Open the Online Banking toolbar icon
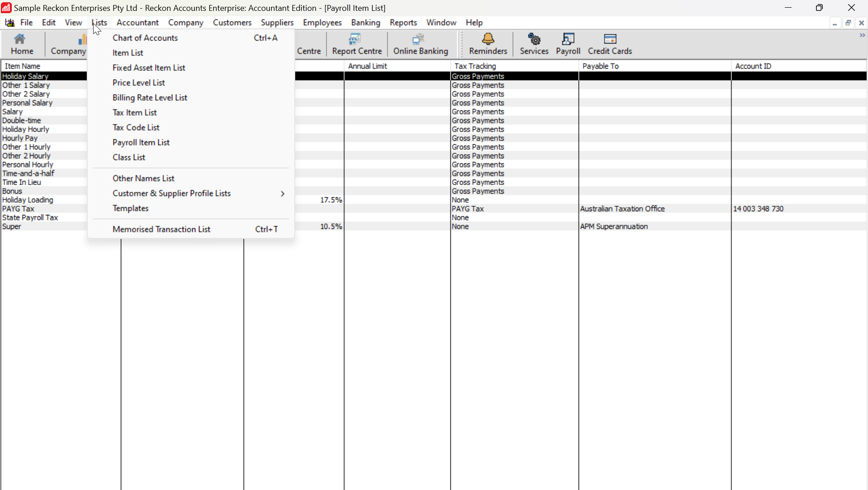 pos(420,44)
